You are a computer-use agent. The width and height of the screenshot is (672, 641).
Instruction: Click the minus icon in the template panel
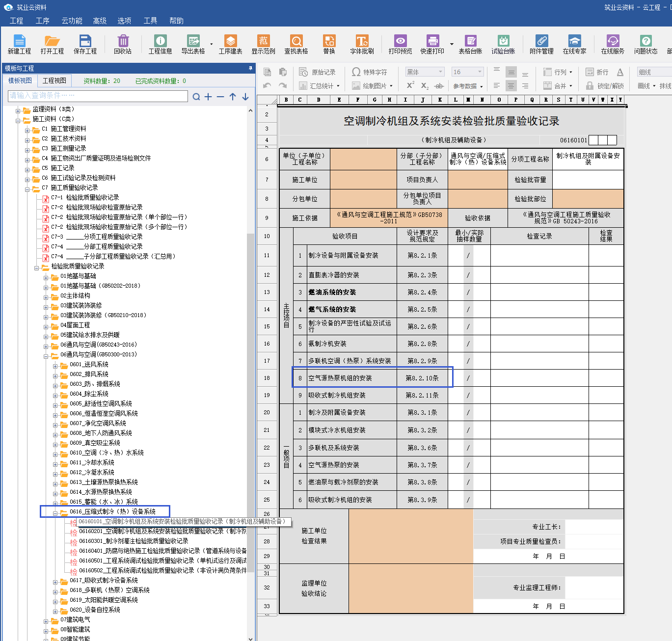(220, 97)
